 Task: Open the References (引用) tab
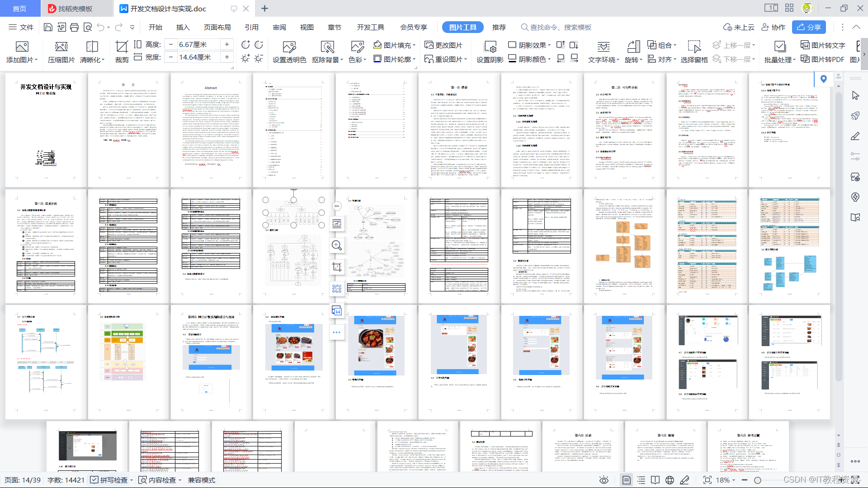252,27
